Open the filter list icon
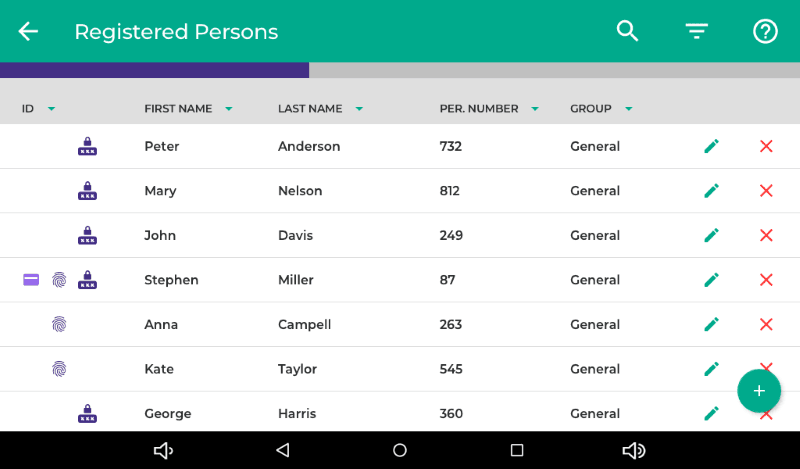 pyautogui.click(x=696, y=31)
